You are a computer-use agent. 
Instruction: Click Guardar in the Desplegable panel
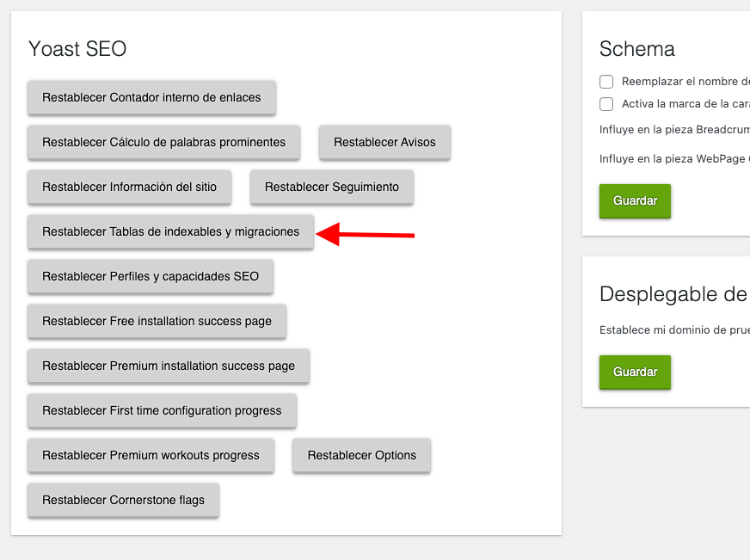tap(636, 372)
